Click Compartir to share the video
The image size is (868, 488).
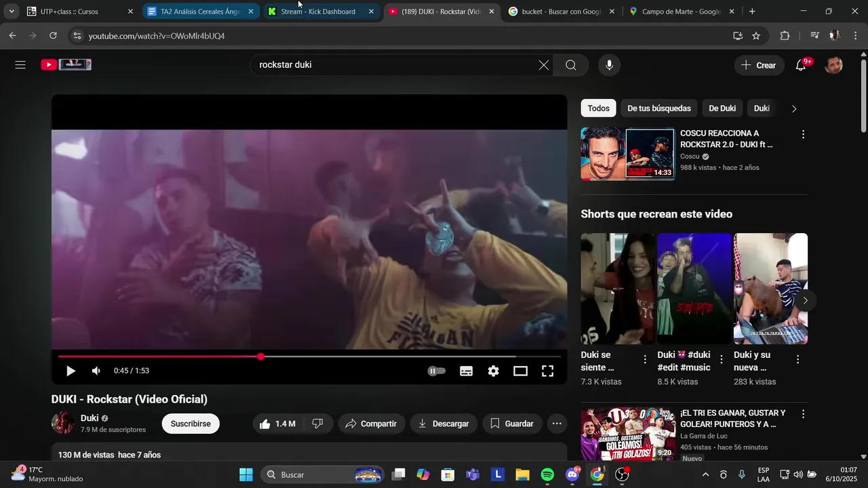(371, 424)
